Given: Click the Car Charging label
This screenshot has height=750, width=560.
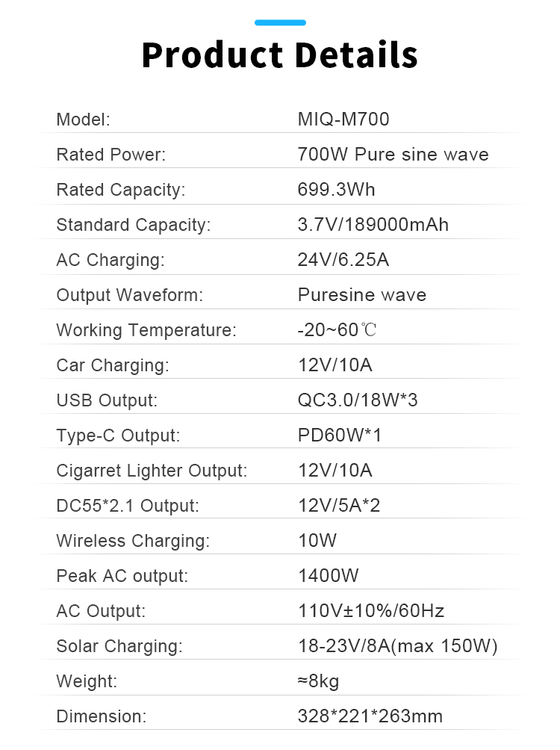Looking at the screenshot, I should [x=113, y=365].
